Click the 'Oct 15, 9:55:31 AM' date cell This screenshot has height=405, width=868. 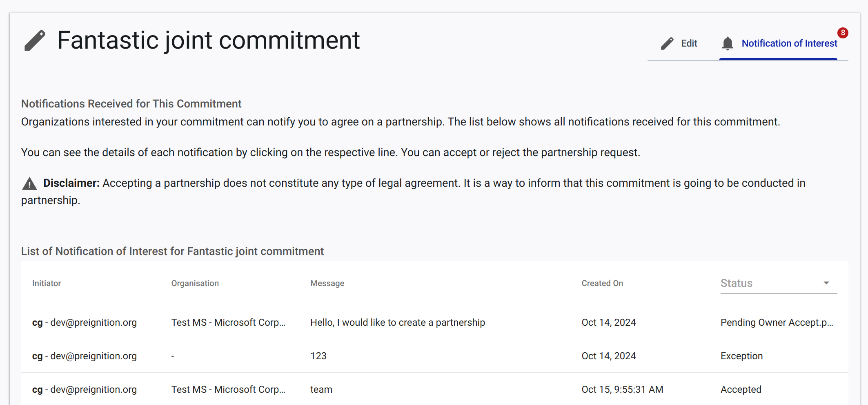[622, 389]
